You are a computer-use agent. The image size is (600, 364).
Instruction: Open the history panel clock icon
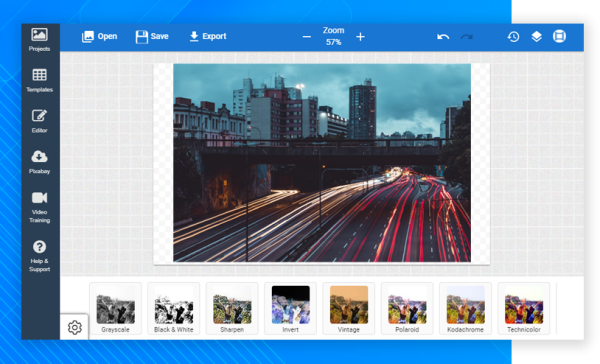point(514,36)
